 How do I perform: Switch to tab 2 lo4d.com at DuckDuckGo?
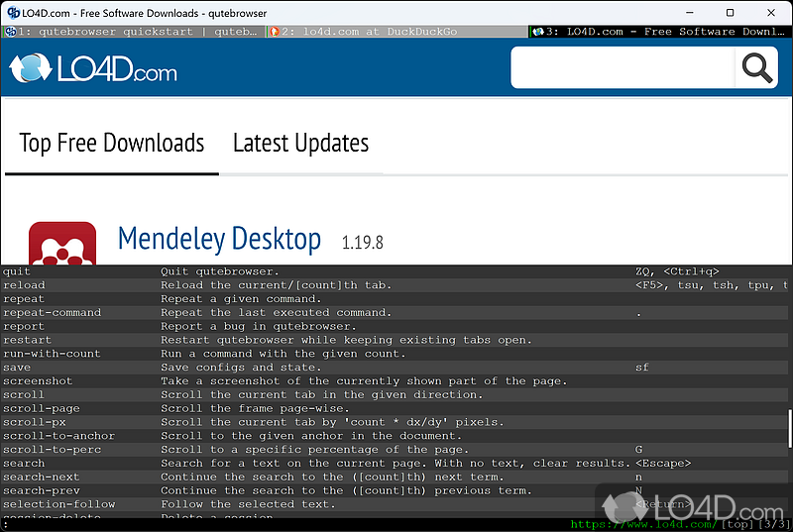click(397, 32)
